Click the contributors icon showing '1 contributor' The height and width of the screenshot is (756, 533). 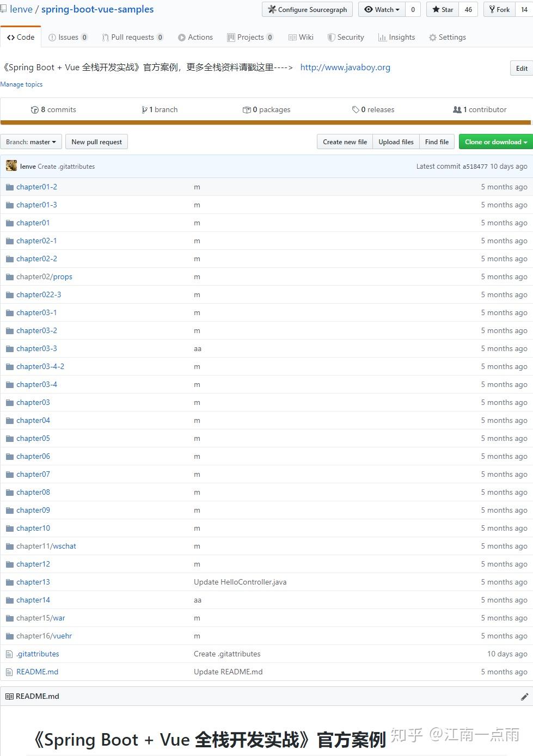(457, 109)
